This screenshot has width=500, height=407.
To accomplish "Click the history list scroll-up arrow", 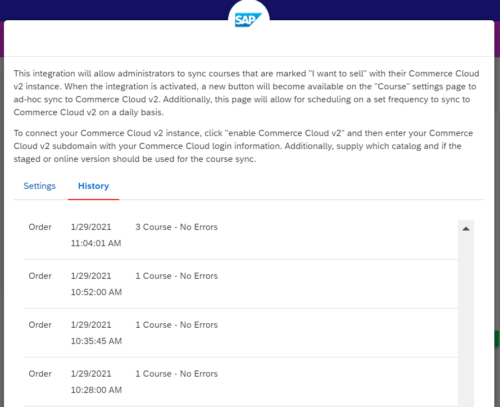I will click(466, 229).
